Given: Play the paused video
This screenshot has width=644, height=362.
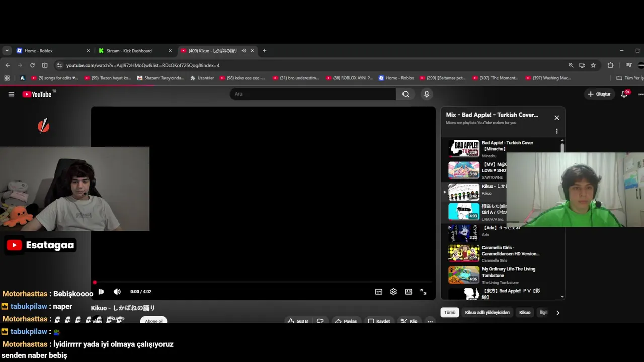Looking at the screenshot, I should click(x=101, y=292).
